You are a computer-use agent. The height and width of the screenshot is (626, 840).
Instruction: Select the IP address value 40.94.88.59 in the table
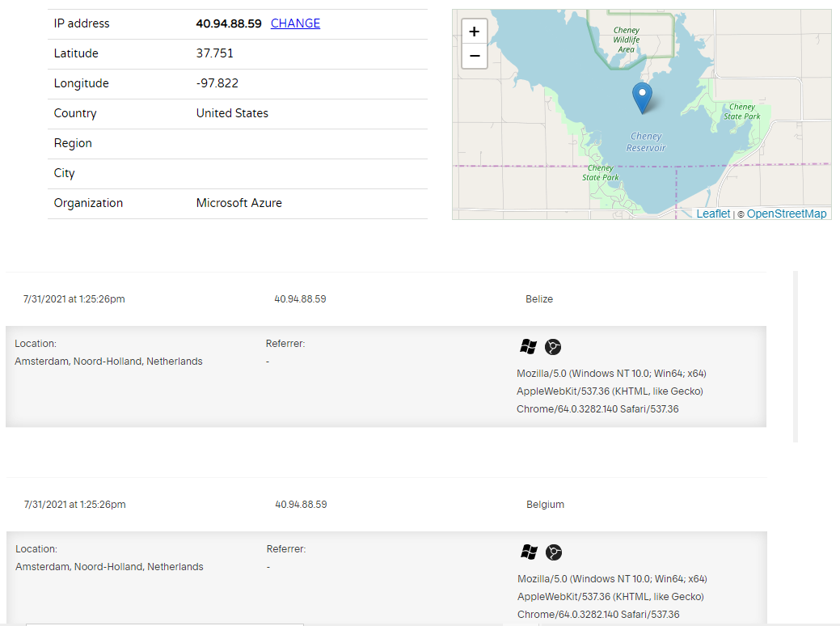229,23
